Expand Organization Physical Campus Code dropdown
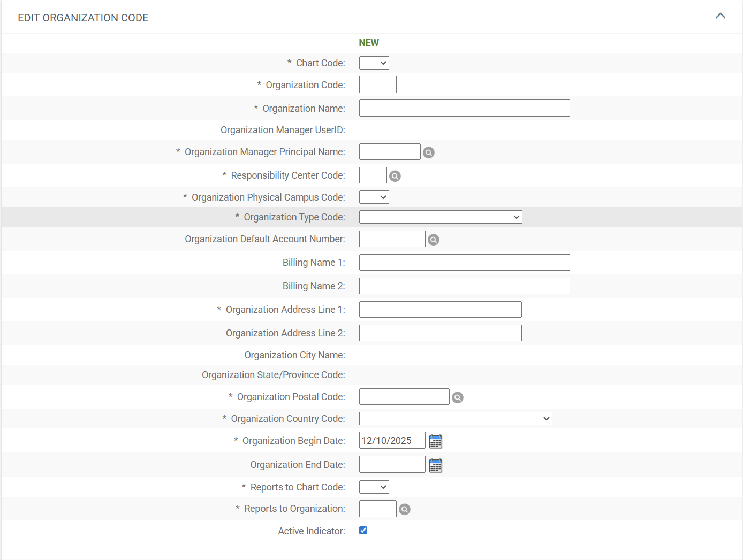The height and width of the screenshot is (560, 743). (x=374, y=197)
